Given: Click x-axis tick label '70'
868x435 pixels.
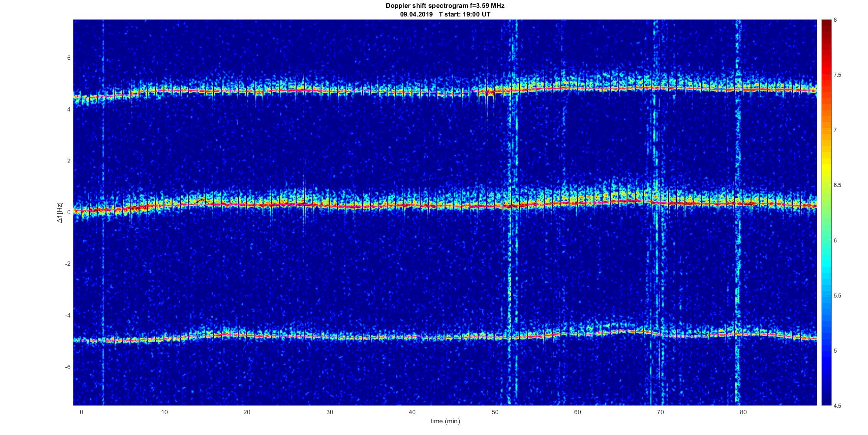Looking at the screenshot, I should [661, 412].
